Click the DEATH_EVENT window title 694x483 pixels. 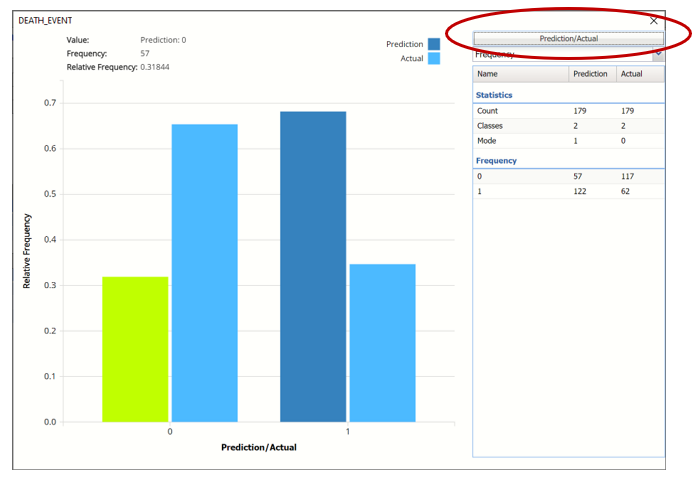(x=46, y=20)
